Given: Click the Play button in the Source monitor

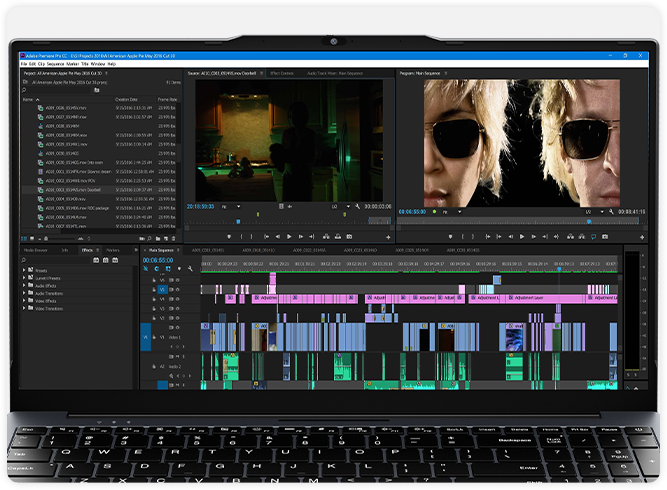Looking at the screenshot, I should 290,236.
